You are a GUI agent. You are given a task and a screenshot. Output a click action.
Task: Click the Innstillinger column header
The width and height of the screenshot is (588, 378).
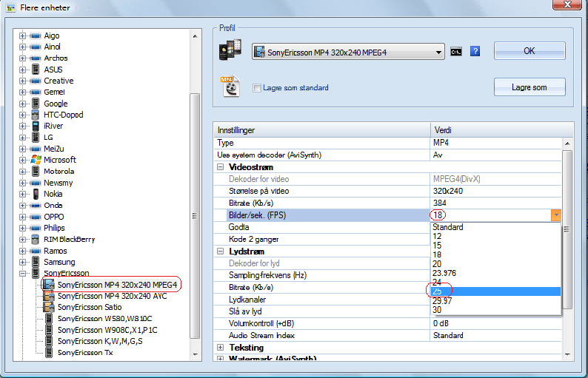321,130
